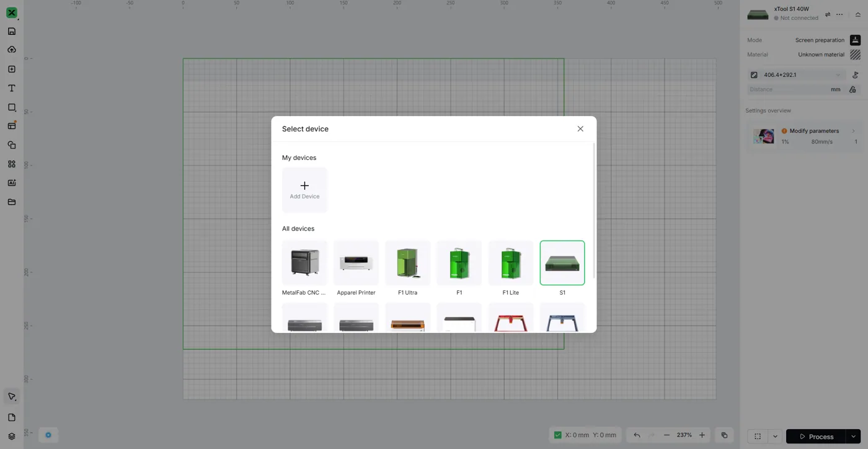Open the Apps grid icon in sidebar

pyautogui.click(x=11, y=164)
